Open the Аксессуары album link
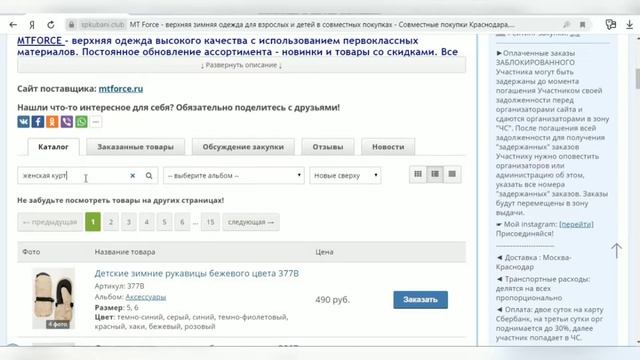The width and height of the screenshot is (640, 360). [146, 297]
